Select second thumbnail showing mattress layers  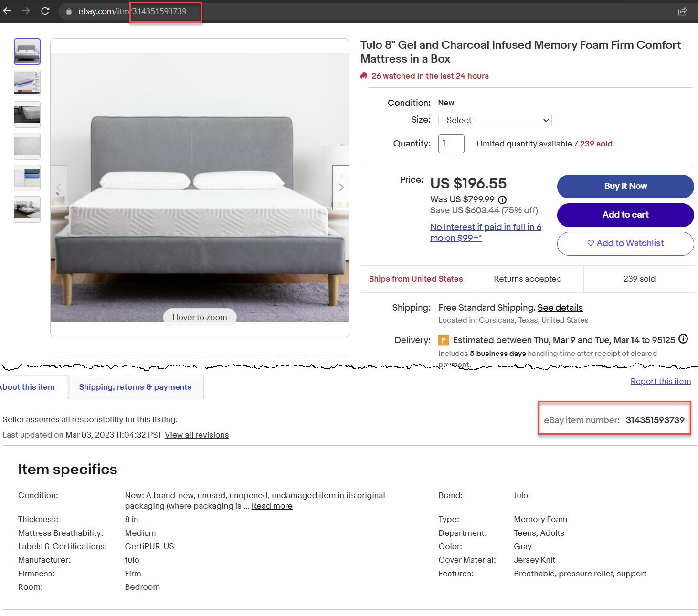[x=27, y=83]
